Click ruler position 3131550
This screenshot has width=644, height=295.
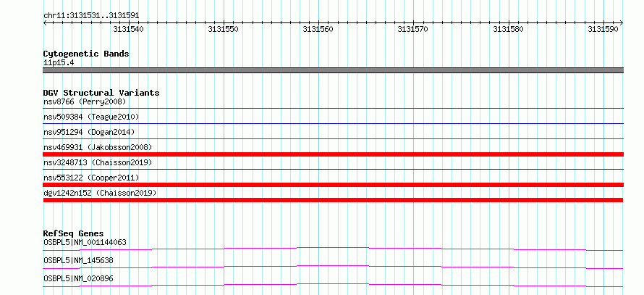click(224, 29)
